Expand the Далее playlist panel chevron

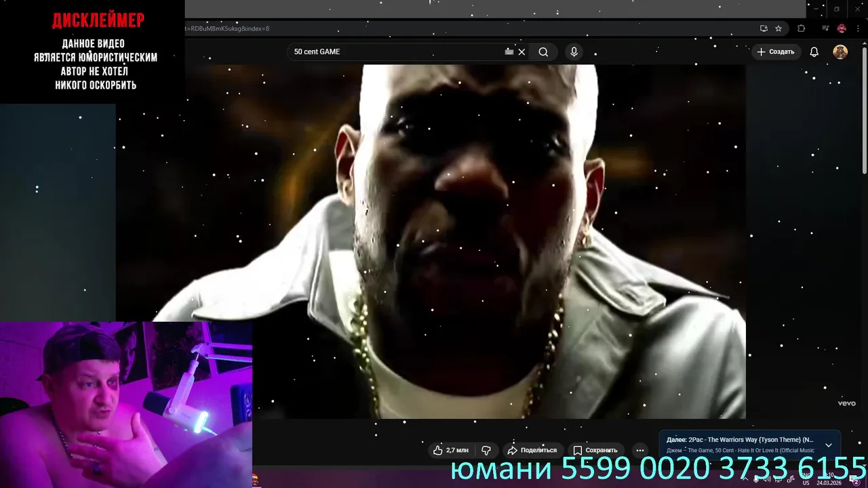[828, 445]
